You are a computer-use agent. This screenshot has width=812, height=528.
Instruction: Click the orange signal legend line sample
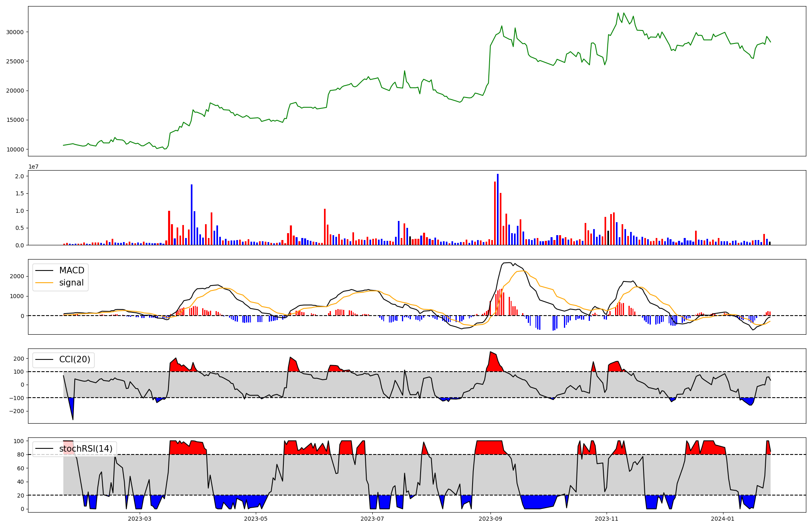[x=44, y=283]
